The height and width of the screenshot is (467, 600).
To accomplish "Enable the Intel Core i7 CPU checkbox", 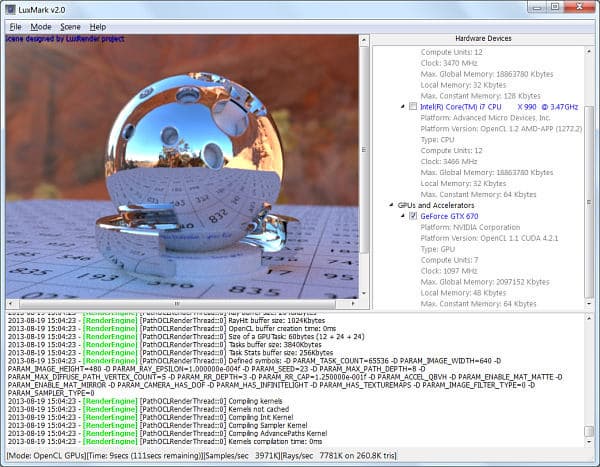I will [x=413, y=106].
